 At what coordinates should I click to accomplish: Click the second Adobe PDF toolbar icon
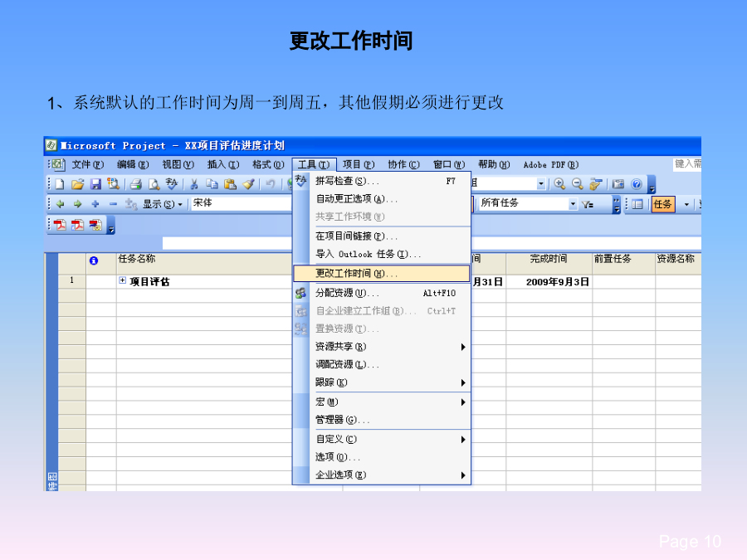[x=77, y=225]
